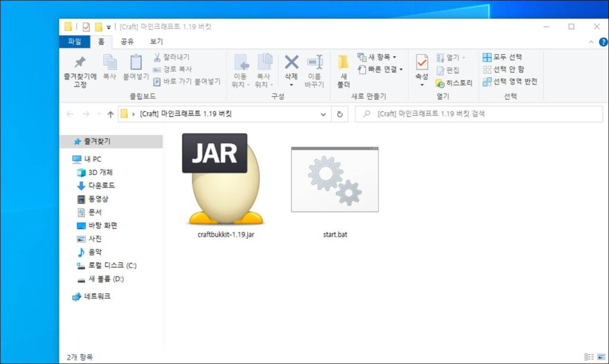Viewport: 609px width, 364px height.
Task: Switch to details view in status bar
Action: coord(589,357)
